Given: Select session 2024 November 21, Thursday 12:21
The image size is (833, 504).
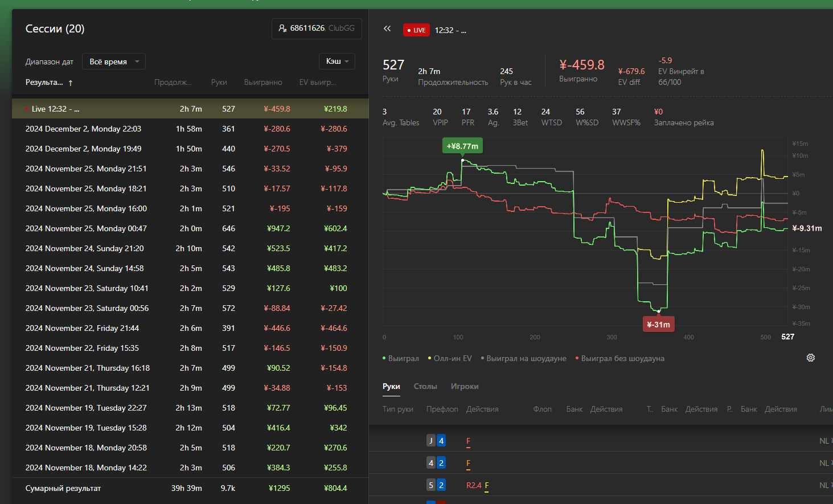Looking at the screenshot, I should click(x=190, y=388).
